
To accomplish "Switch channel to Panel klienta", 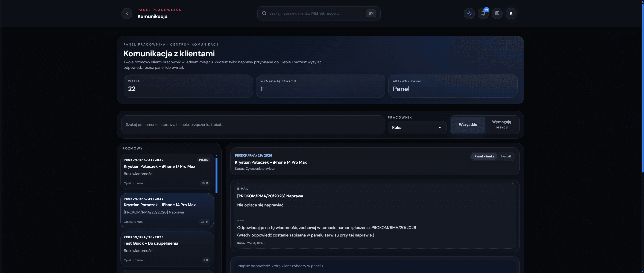I will coord(484,156).
